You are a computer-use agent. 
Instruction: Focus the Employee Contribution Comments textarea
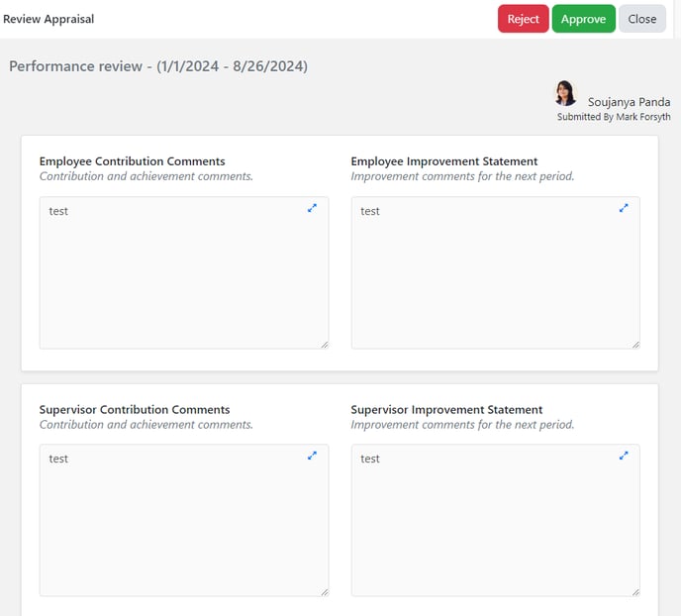[184, 272]
